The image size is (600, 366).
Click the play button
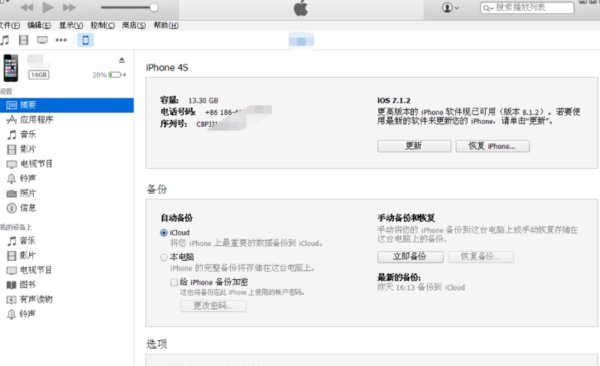coord(48,7)
